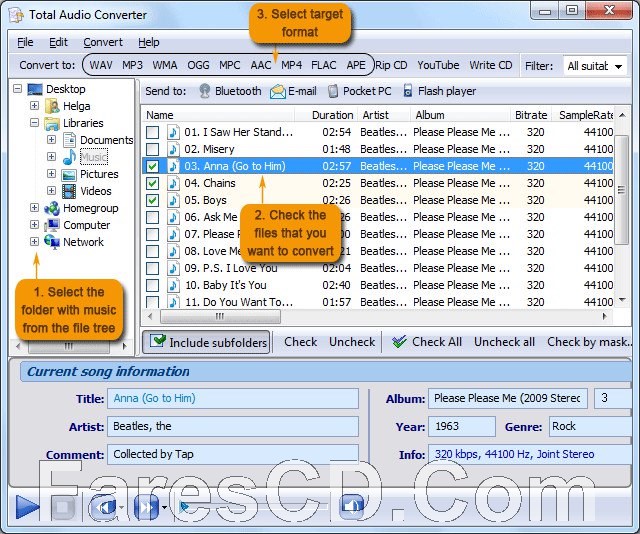Check the box for 01. I Saw Her Stand...
640x534 pixels.
click(x=153, y=132)
